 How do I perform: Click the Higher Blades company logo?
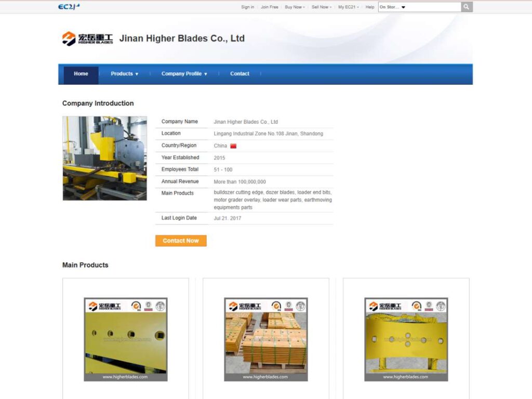87,38
